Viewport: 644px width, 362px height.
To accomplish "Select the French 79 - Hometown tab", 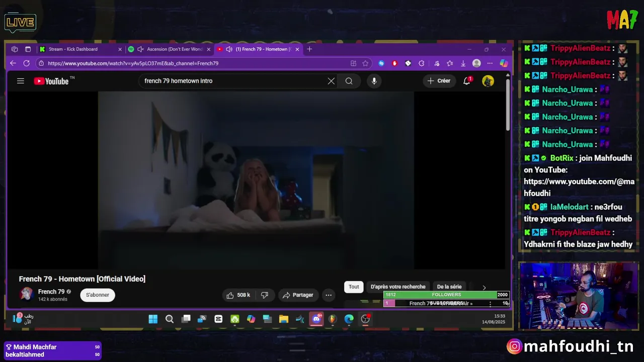I will click(258, 49).
